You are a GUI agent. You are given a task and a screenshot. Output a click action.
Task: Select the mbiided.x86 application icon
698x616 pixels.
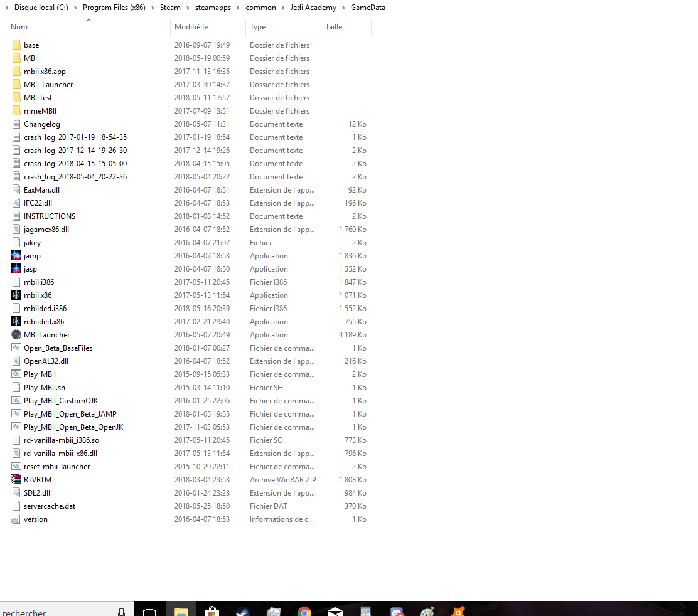tap(16, 322)
